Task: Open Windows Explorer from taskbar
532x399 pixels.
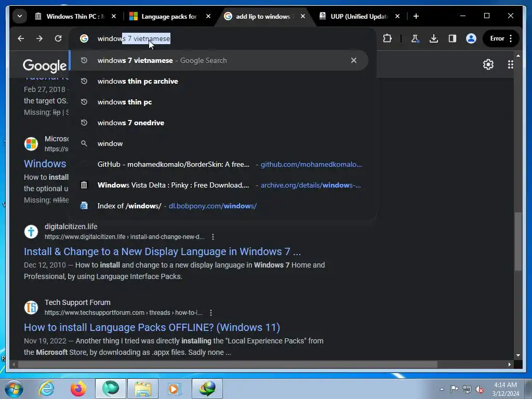Action: (x=143, y=389)
